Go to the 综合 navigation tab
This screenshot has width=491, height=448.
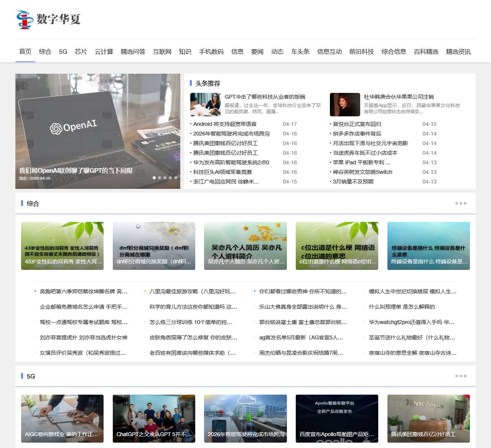click(45, 51)
